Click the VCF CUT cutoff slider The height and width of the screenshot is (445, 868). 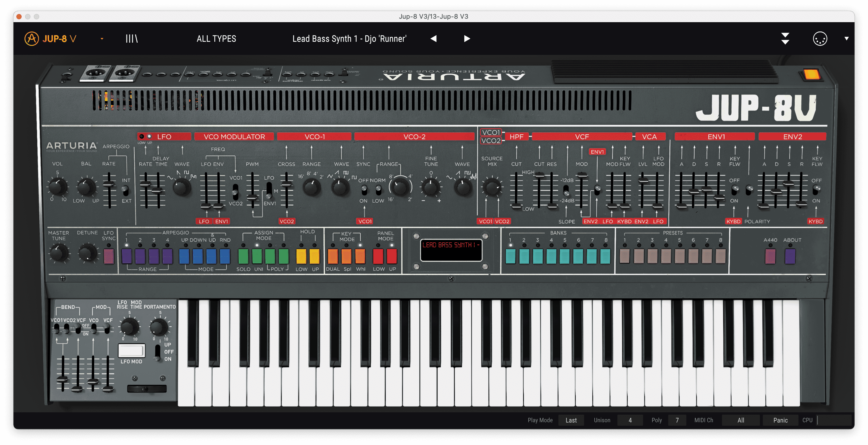click(539, 176)
